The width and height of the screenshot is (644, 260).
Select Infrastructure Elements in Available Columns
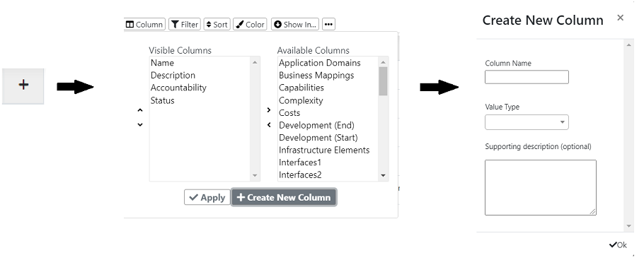point(324,150)
